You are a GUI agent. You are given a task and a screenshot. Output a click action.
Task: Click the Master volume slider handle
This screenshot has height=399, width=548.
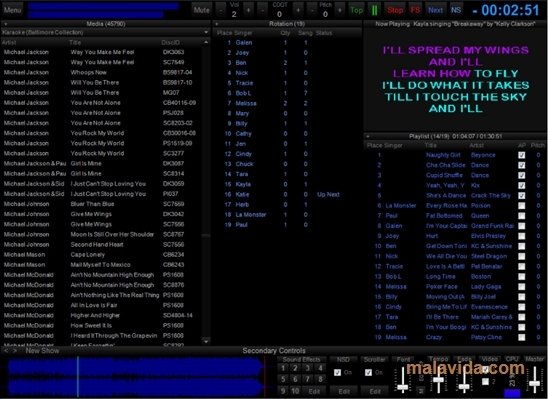[535, 383]
